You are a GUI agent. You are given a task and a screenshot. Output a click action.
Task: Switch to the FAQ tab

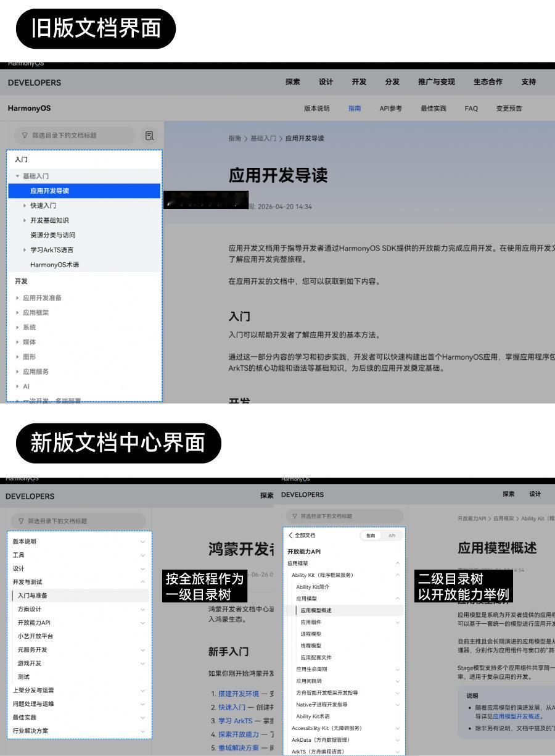coord(471,109)
